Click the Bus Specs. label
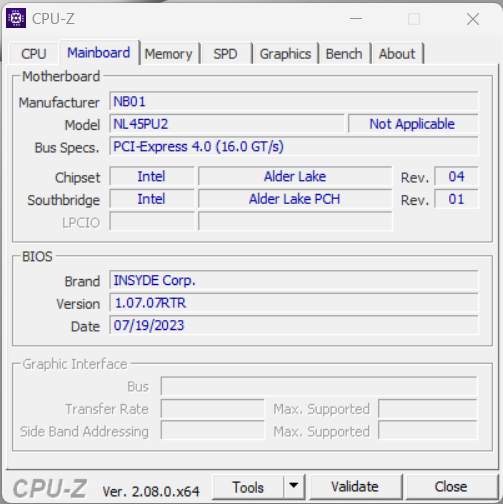Screen dimensions: 503x504 coord(67,148)
